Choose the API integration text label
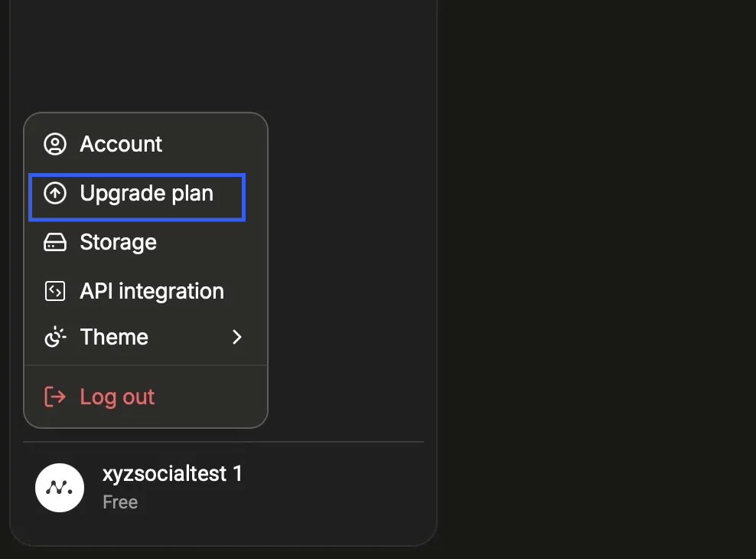Viewport: 756px width, 559px height. click(x=152, y=291)
